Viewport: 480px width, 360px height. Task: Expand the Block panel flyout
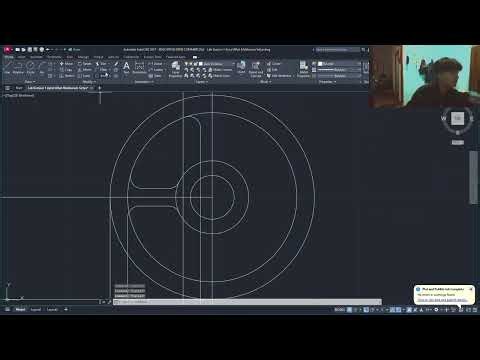[265, 82]
